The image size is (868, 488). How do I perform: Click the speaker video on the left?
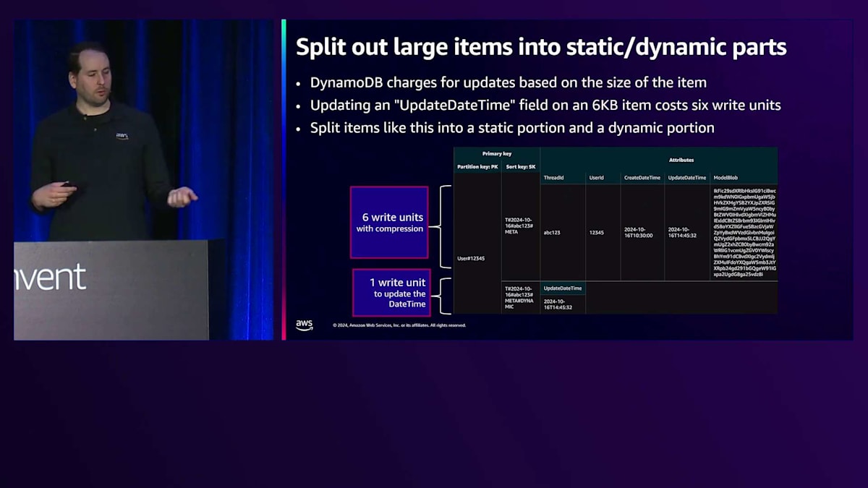(x=143, y=179)
